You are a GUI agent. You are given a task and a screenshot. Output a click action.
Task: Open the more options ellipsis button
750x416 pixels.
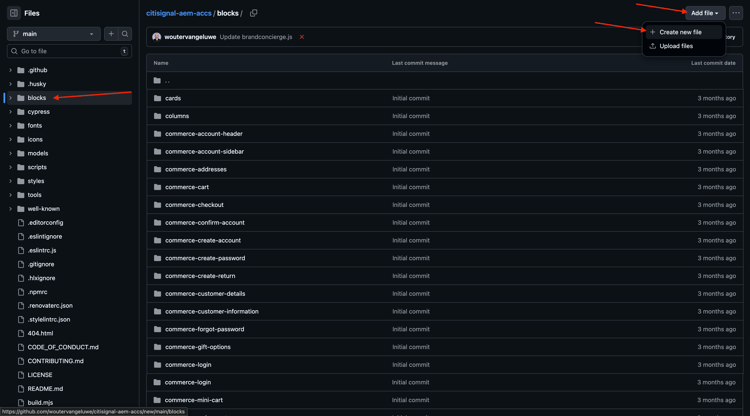point(736,13)
